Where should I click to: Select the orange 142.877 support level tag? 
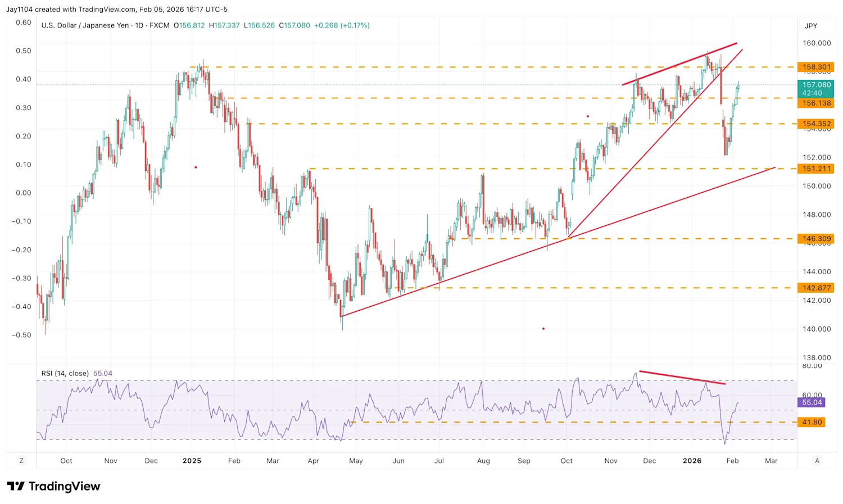(815, 288)
